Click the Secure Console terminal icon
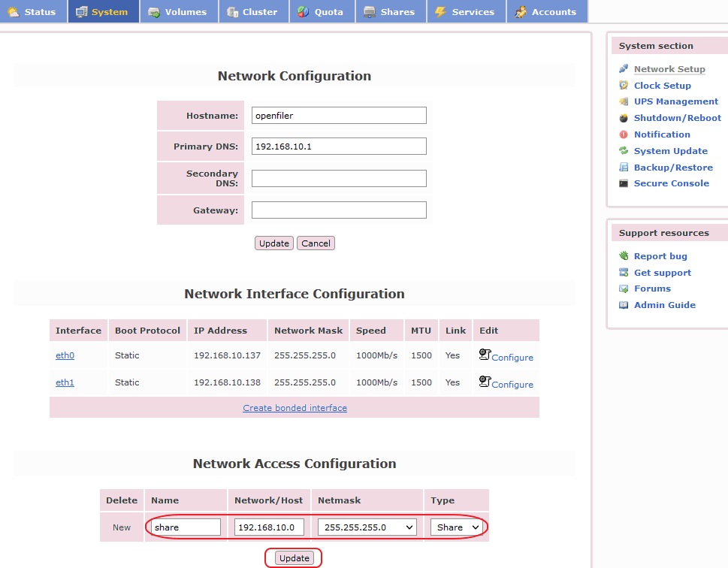This screenshot has width=728, height=568. pyautogui.click(x=624, y=183)
